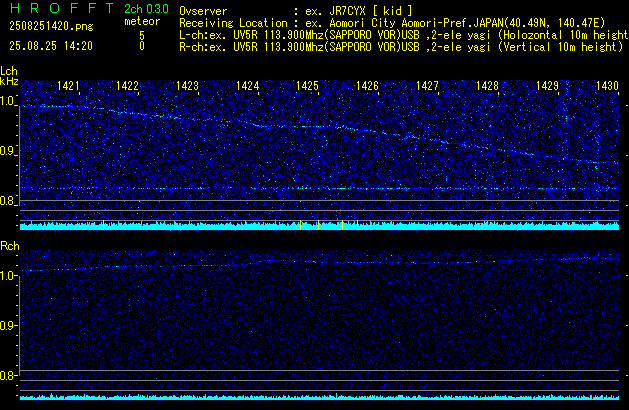
Task: Click the meteor count heading
Action: [142, 21]
